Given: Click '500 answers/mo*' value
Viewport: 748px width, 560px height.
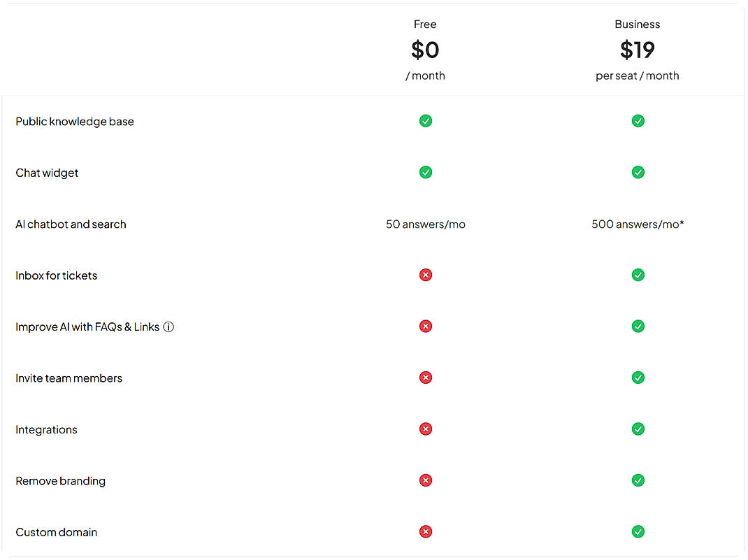Looking at the screenshot, I should coord(638,224).
